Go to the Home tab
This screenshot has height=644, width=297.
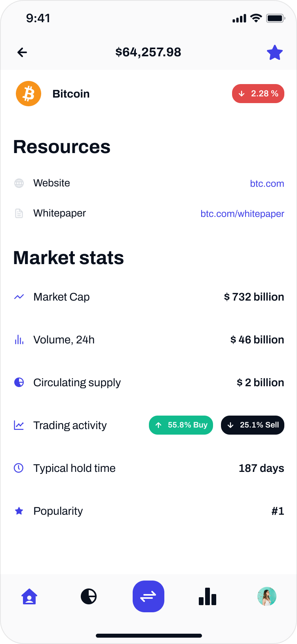tap(29, 596)
